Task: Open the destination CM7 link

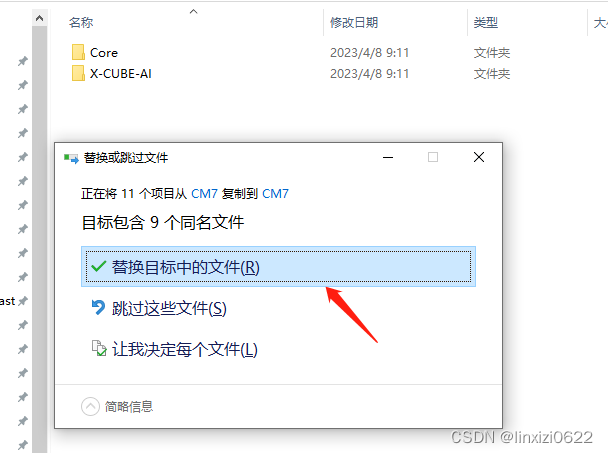Action: (275, 194)
